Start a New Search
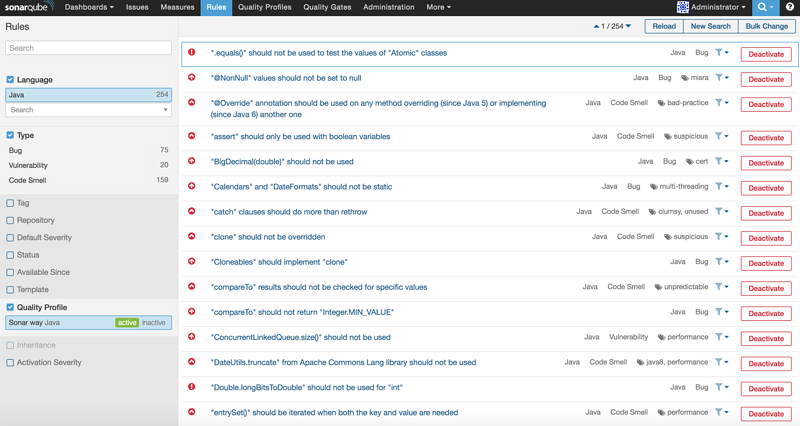Image resolution: width=800 pixels, height=426 pixels. pos(711,26)
